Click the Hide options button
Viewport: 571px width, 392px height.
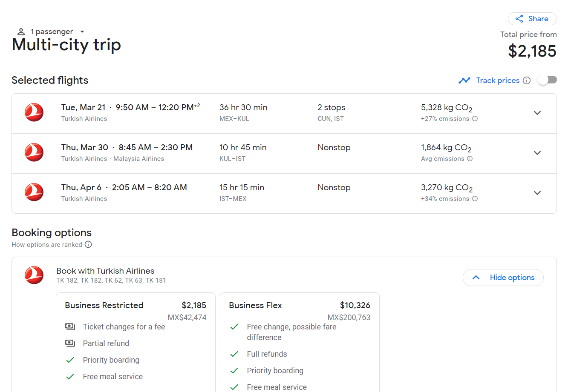click(503, 278)
